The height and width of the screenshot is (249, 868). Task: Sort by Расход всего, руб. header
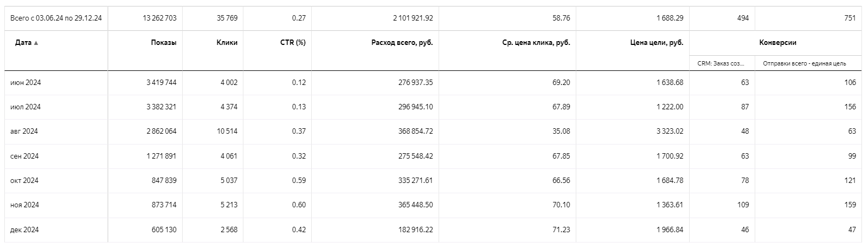click(402, 43)
